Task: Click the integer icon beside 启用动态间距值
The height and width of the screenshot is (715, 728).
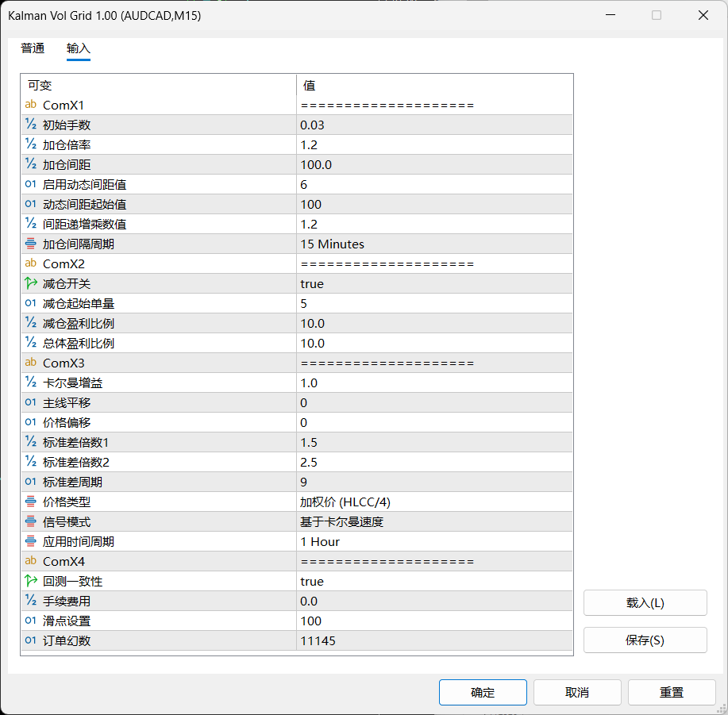Action: [x=31, y=184]
